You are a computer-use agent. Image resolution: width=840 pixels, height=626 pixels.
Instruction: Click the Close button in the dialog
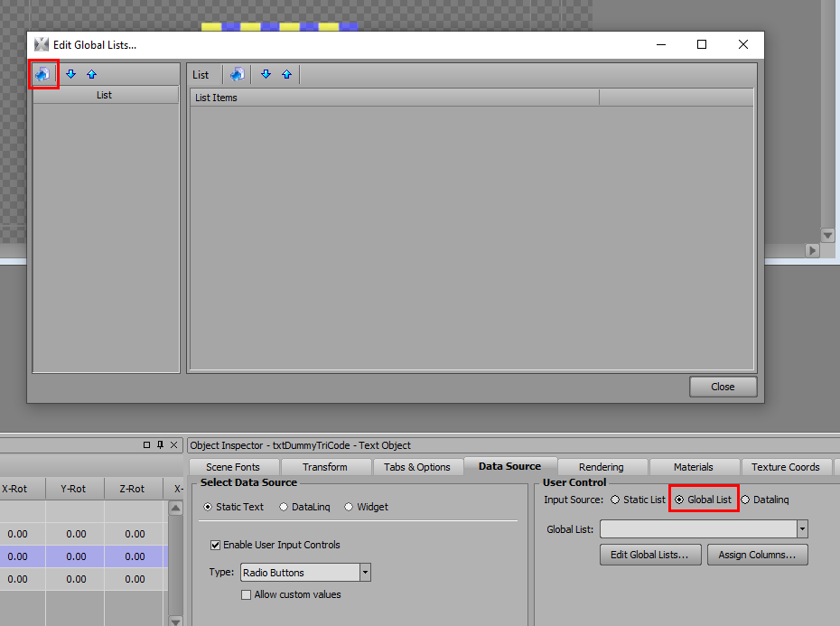(723, 387)
